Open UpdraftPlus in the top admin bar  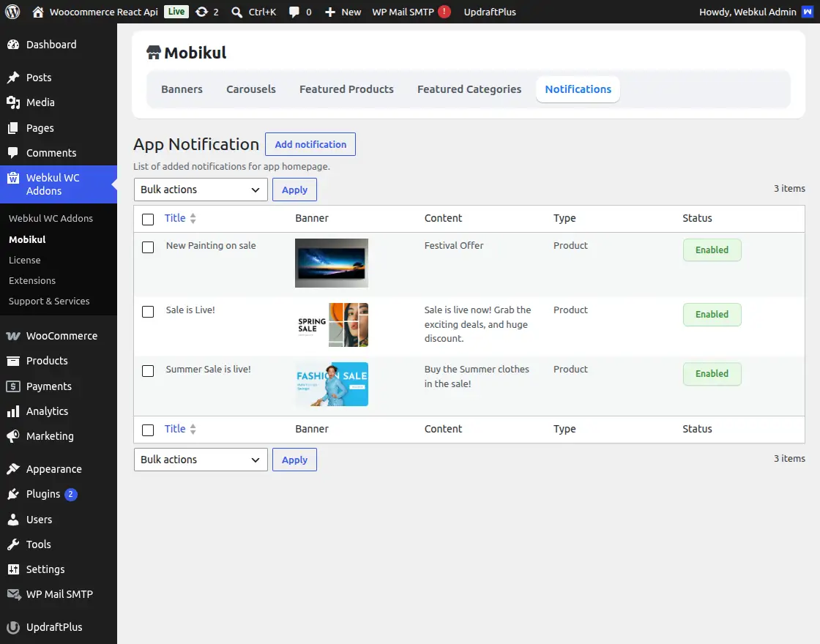click(490, 12)
